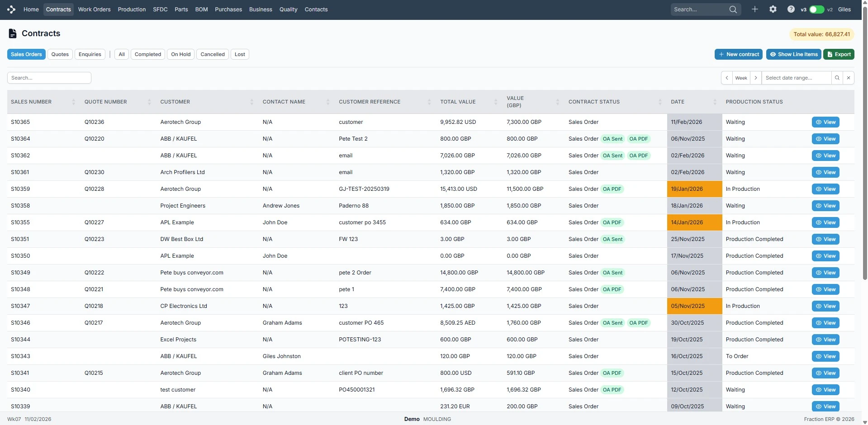The height and width of the screenshot is (425, 868).
Task: Select the On Hold status filter
Action: 180,54
